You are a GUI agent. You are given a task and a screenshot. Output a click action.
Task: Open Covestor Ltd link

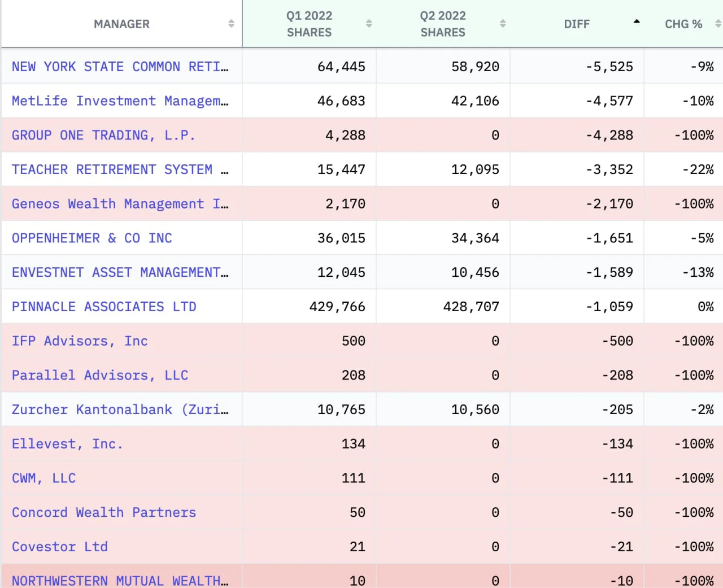pyautogui.click(x=60, y=547)
